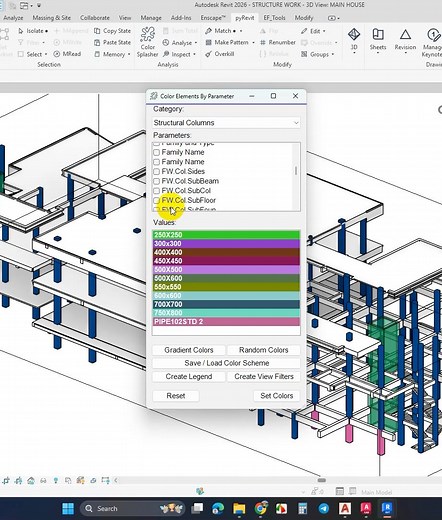Click the Isolate tool icon
Viewport: 442px width, 520px height.
(21, 31)
